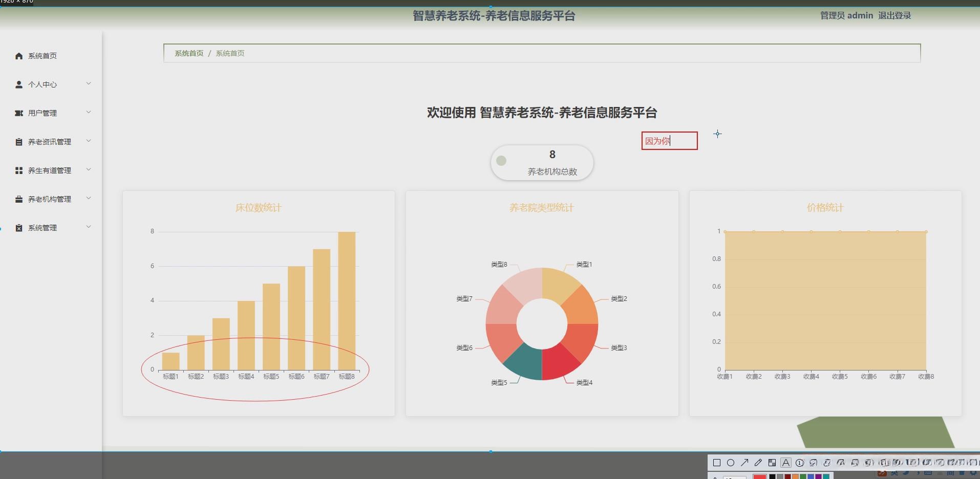Pick the red color swatch
Viewport: 980px width, 479px height.
(x=760, y=476)
